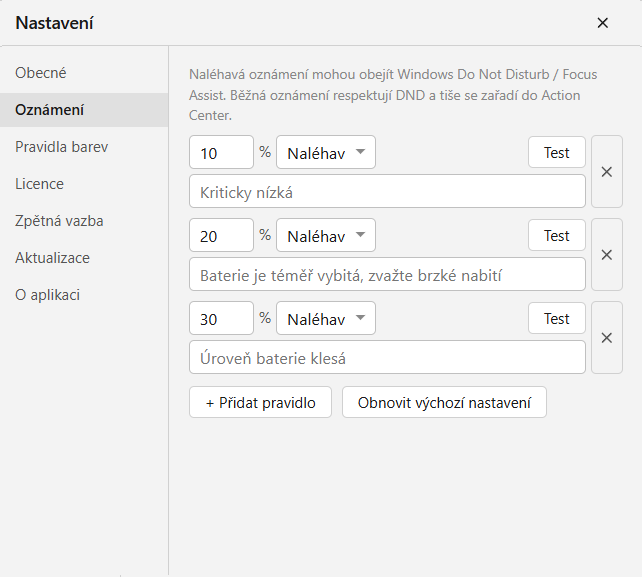Image resolution: width=642 pixels, height=577 pixels.
Task: Open urgency dropdown for 30% rule
Action: click(326, 318)
